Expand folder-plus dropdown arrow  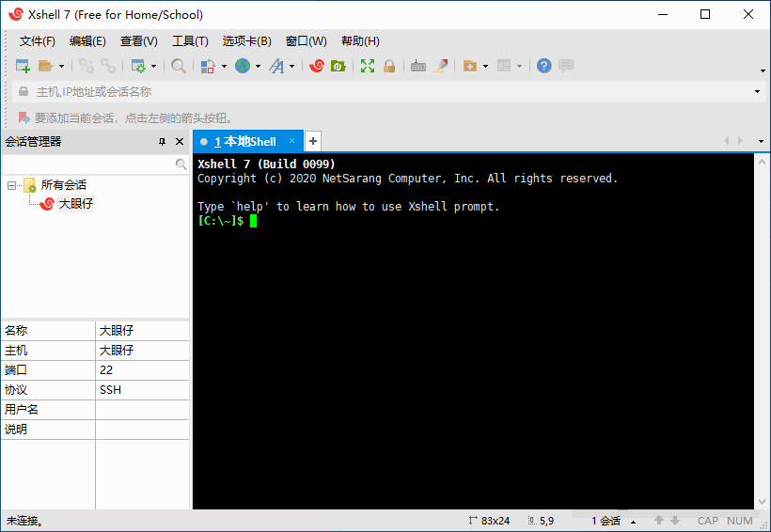click(x=485, y=66)
